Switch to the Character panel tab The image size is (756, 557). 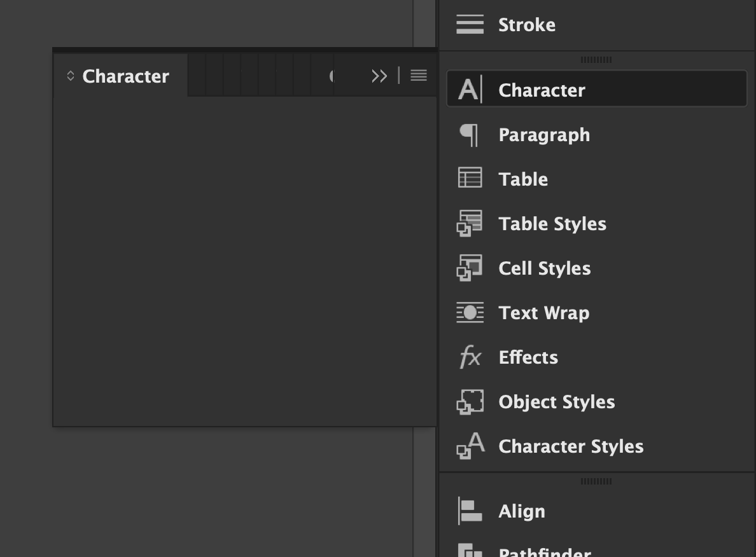tap(125, 76)
